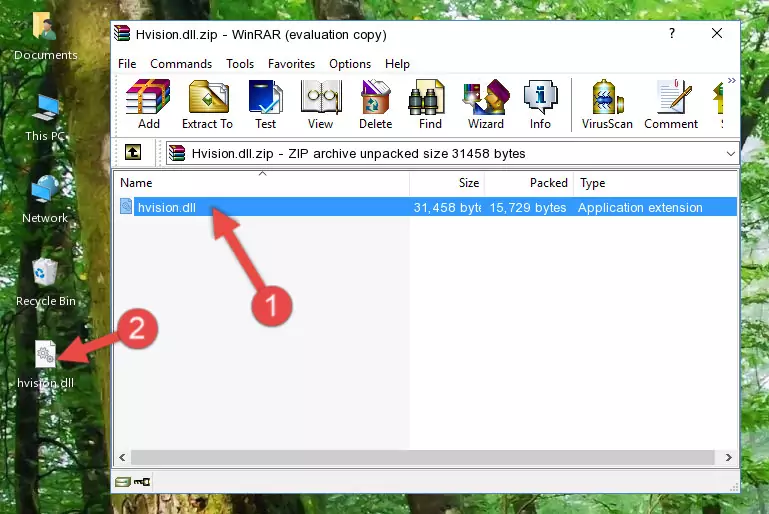Click the 15,729 bytes packed value
The image size is (769, 514).
point(528,207)
